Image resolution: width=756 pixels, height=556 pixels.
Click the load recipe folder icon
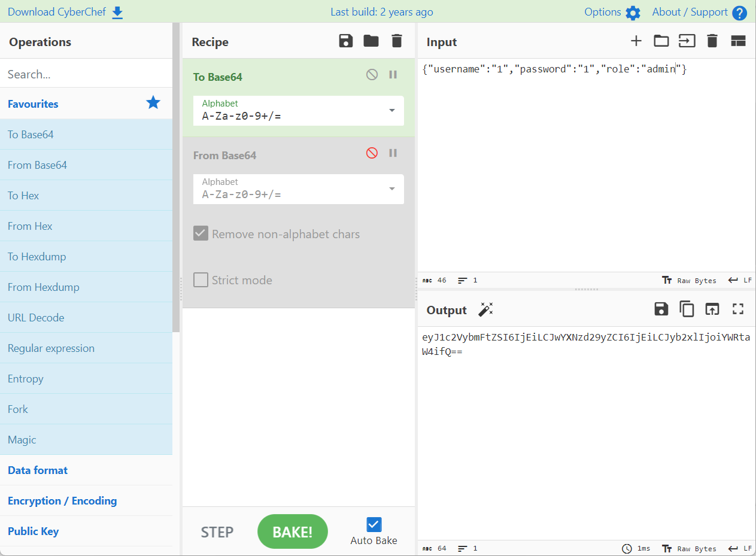(x=371, y=41)
